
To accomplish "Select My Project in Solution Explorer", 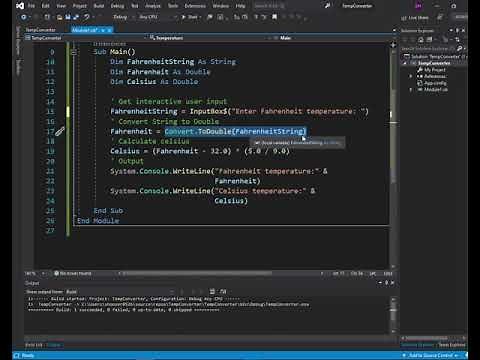I will (432, 70).
